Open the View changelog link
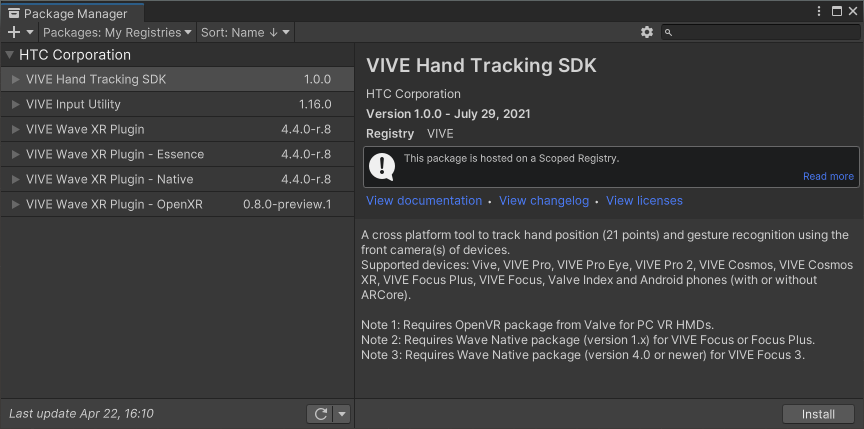 pos(544,201)
